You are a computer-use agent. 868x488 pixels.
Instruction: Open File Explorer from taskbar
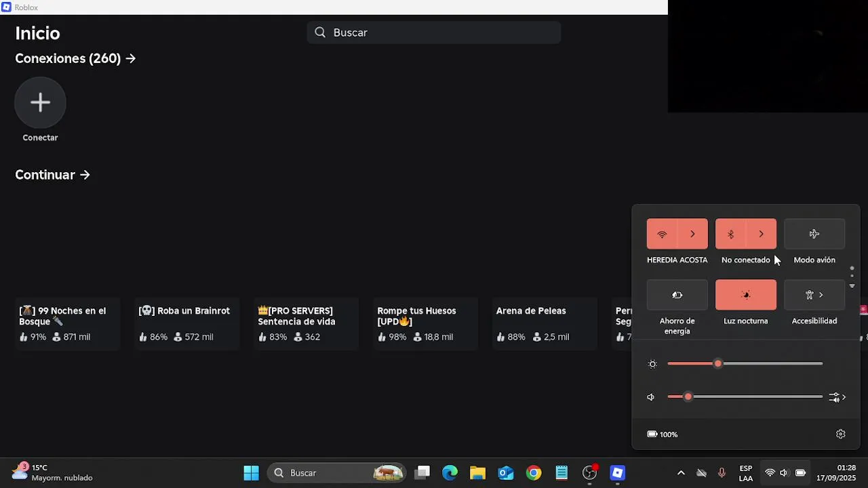tap(478, 473)
